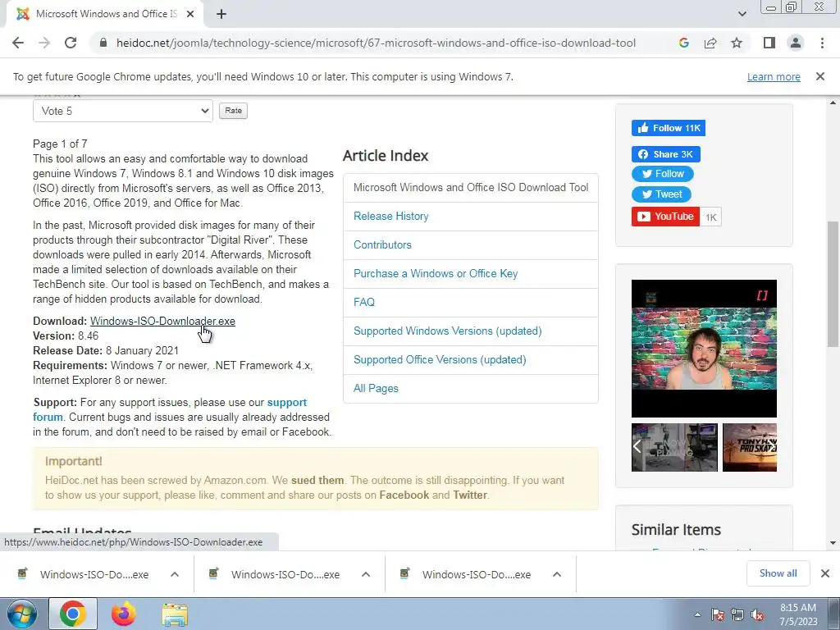
Task: Open the sued them link
Action: (x=317, y=480)
